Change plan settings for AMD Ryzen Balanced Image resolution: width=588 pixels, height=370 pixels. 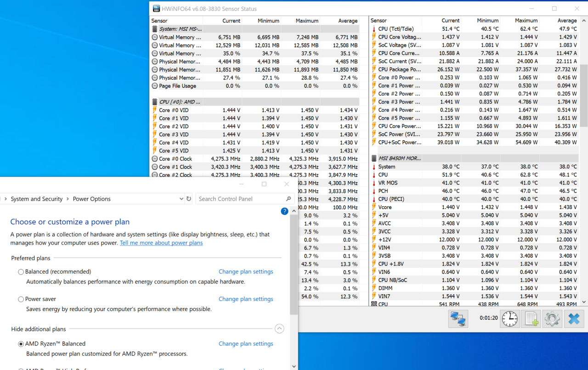click(246, 343)
